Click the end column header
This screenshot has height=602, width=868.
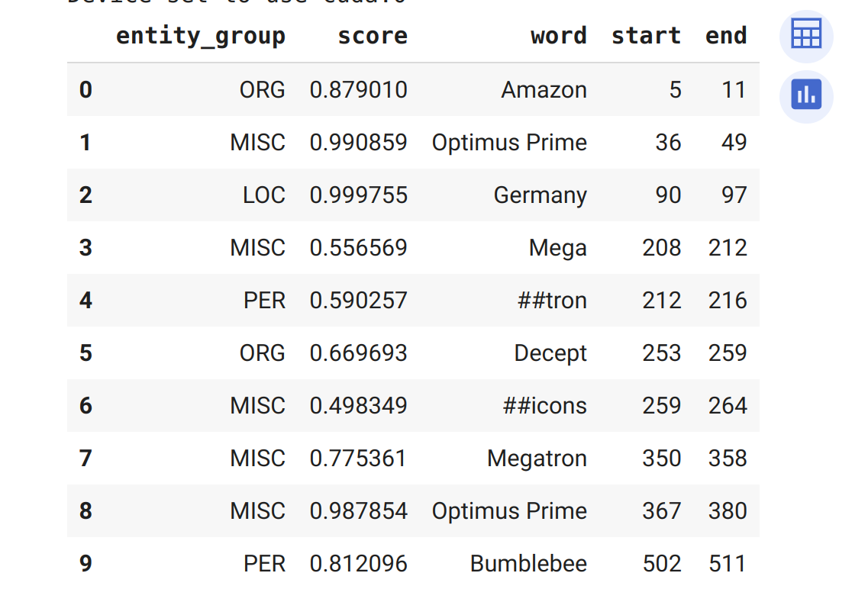(x=726, y=36)
